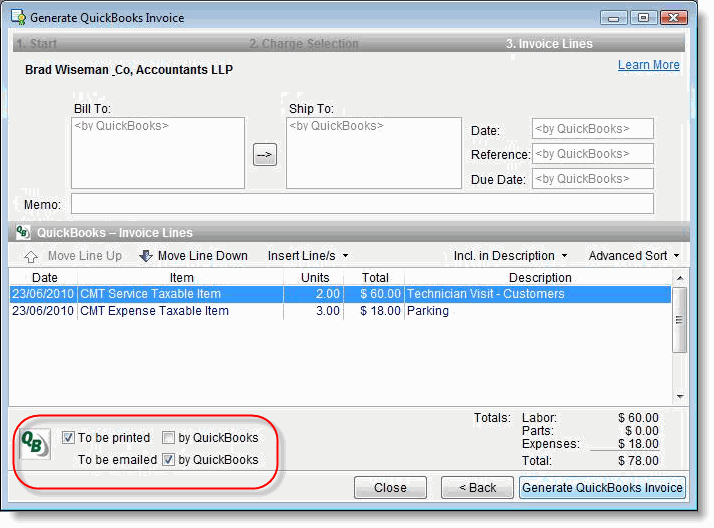Enable printing by QuickBooks checkbox
714x528 pixels.
[168, 438]
